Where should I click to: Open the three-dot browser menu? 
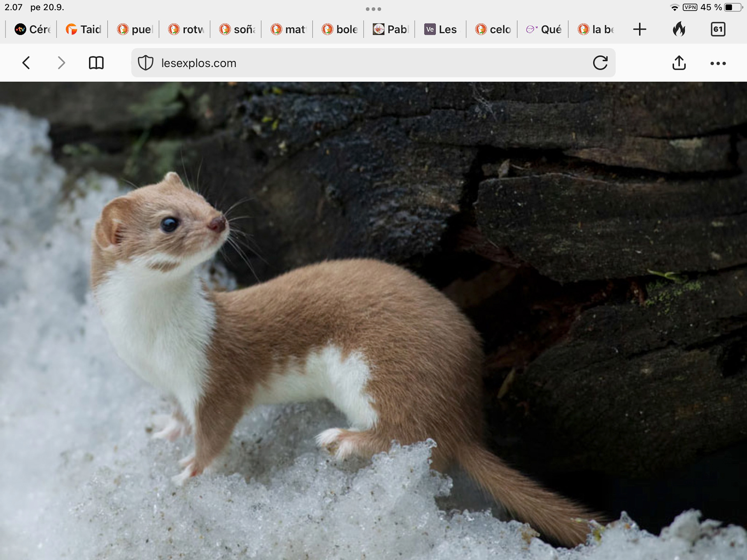click(718, 63)
